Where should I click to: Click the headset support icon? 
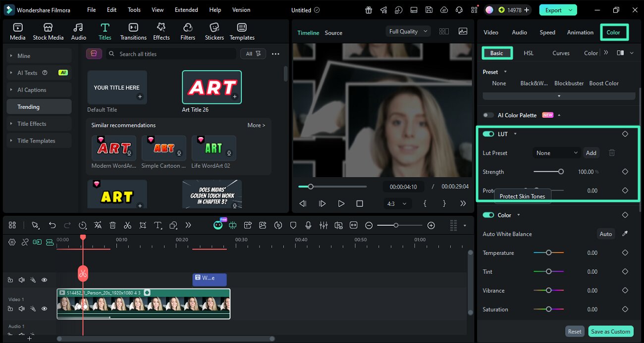(x=459, y=10)
